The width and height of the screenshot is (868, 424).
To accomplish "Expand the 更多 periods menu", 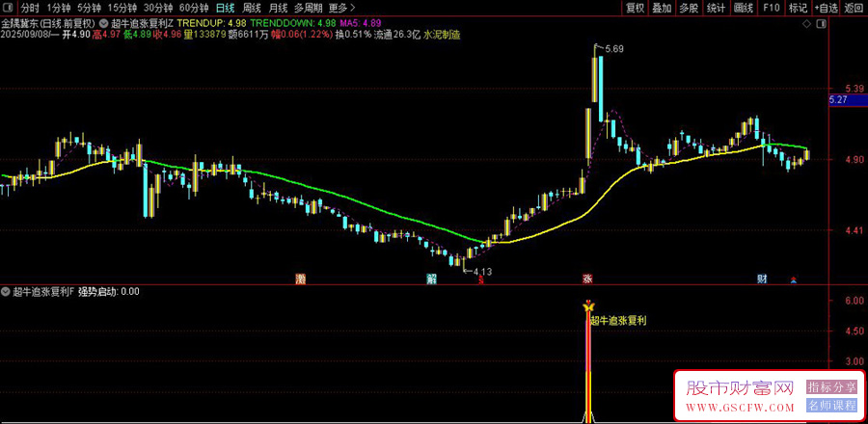I will tap(341, 9).
